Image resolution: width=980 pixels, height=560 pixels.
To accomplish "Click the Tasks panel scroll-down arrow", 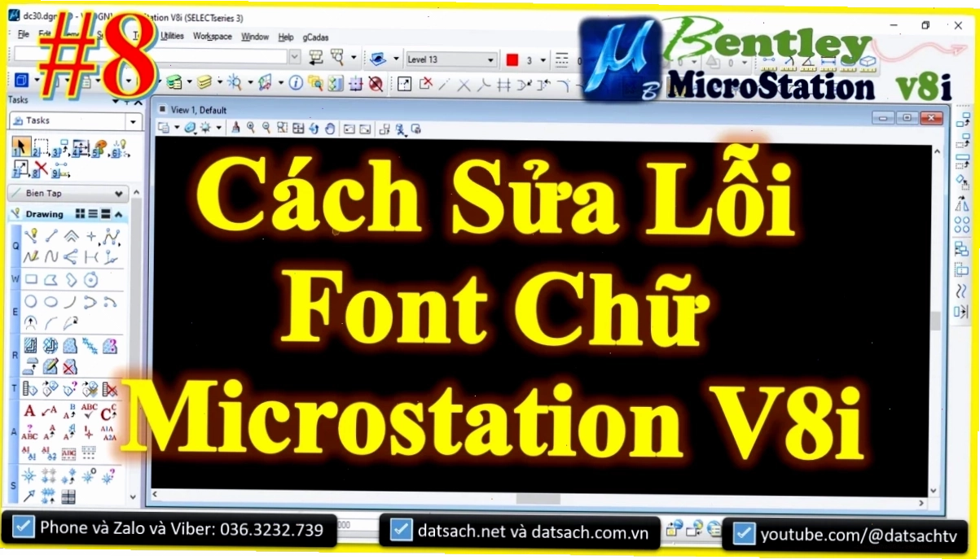I will 134,497.
